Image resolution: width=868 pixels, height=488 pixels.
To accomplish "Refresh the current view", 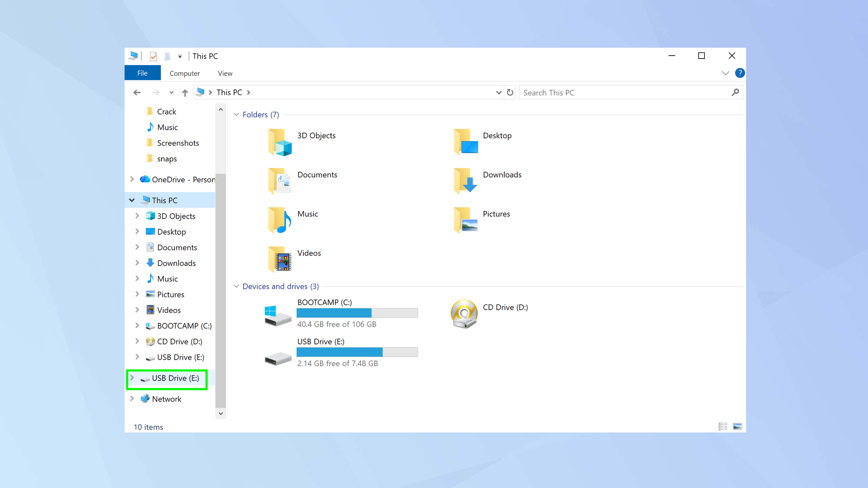I will (x=510, y=92).
